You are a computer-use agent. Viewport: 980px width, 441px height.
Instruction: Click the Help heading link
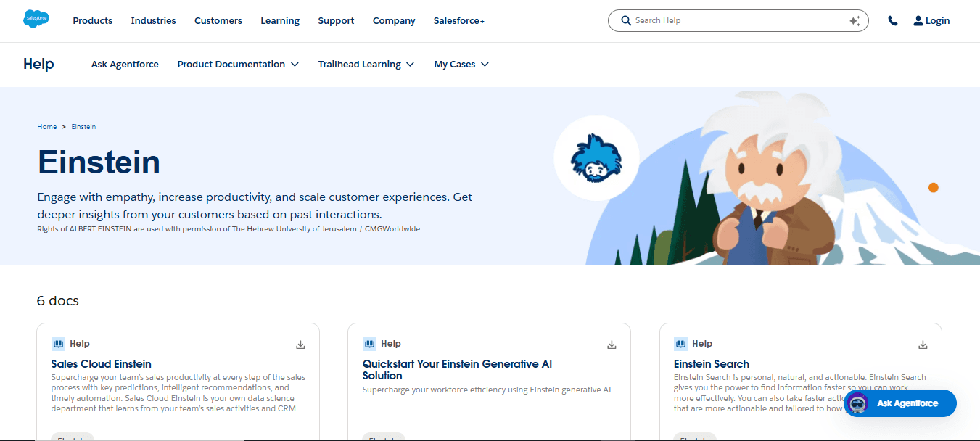pyautogui.click(x=38, y=64)
